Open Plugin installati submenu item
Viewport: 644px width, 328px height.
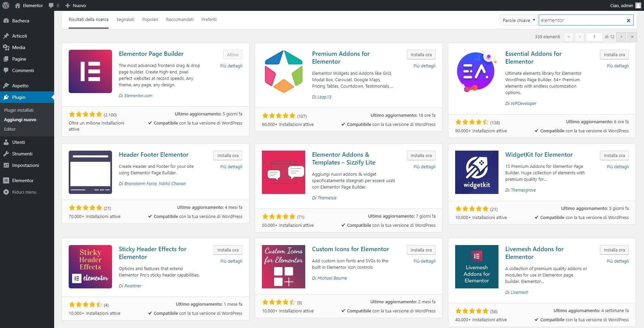click(19, 110)
